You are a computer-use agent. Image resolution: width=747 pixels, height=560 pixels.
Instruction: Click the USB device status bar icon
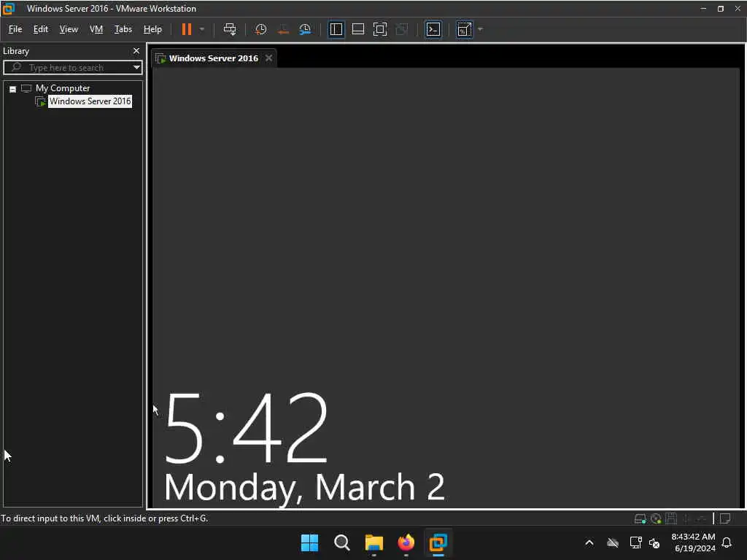[701, 518]
